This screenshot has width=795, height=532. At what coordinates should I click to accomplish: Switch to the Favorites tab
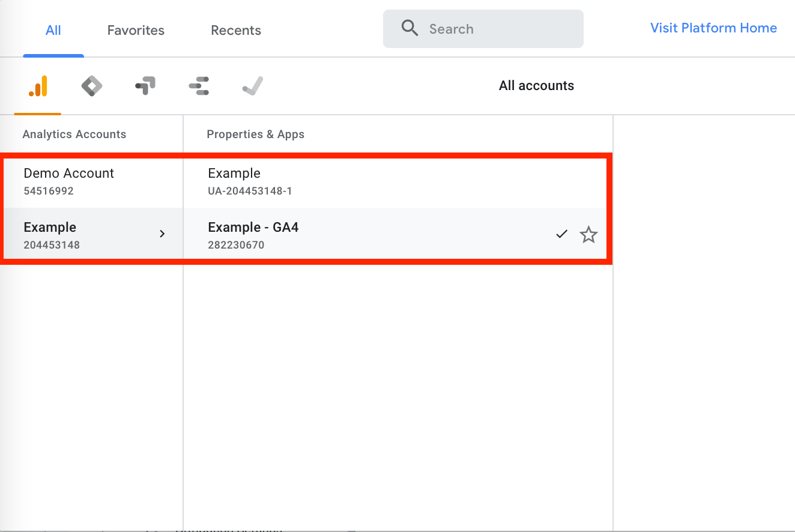click(135, 30)
